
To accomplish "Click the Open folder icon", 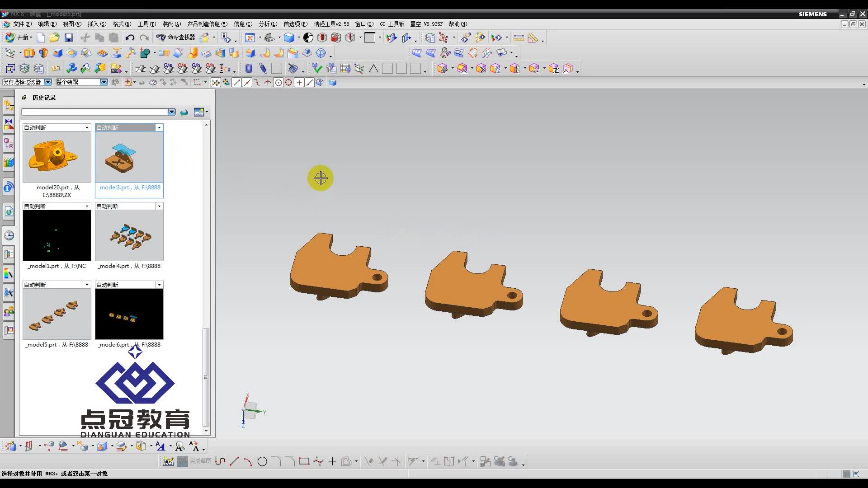I will coord(55,38).
